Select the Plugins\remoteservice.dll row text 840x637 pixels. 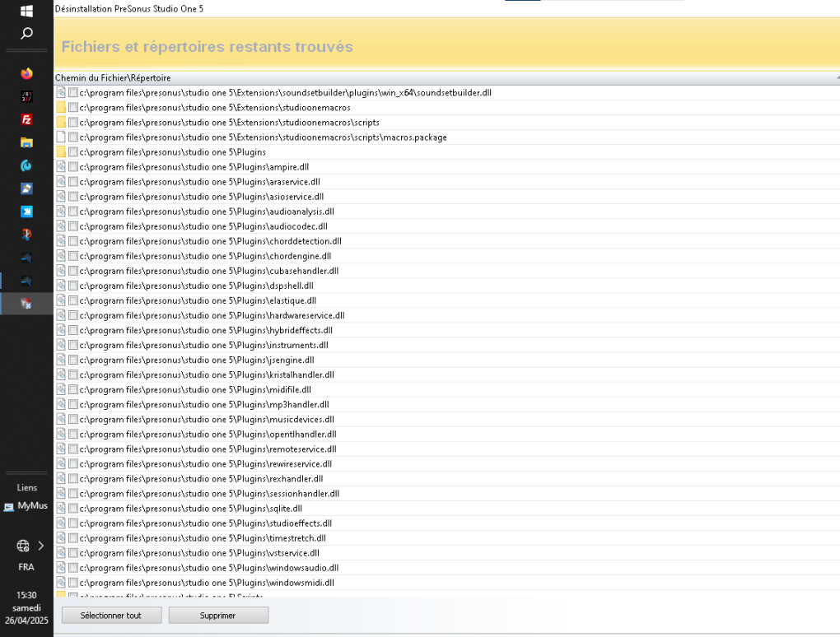(208, 449)
